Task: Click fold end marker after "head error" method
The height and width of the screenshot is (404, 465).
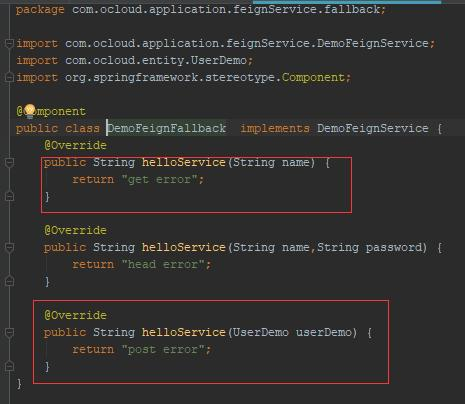Action: [9, 281]
